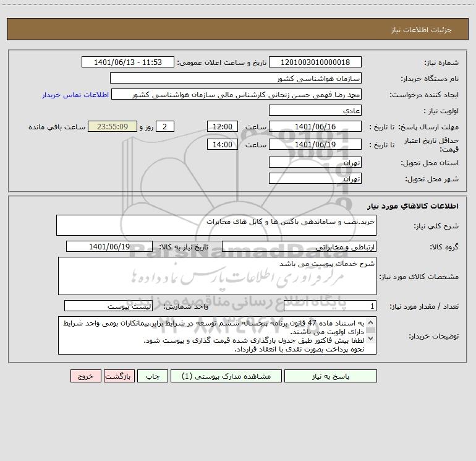Click واحد شمارش label
Screen dimensions: 476x461
coord(186,307)
